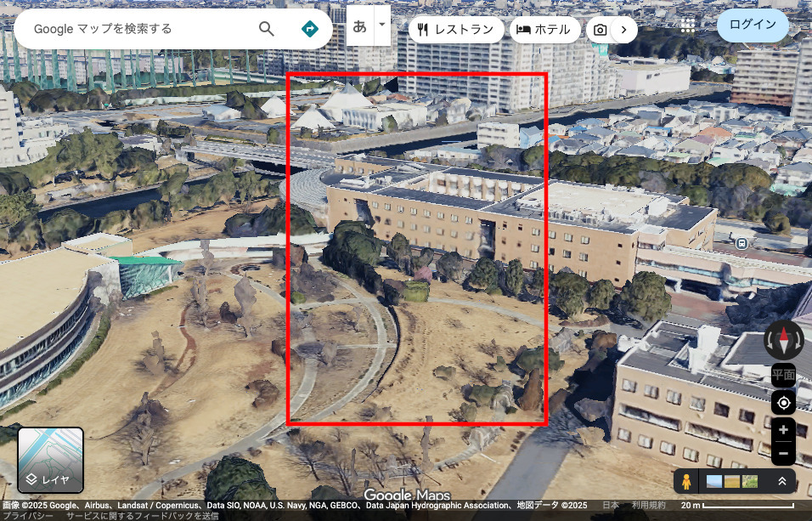
Task: Toggle flat view with 平面 button
Action: pos(783,375)
